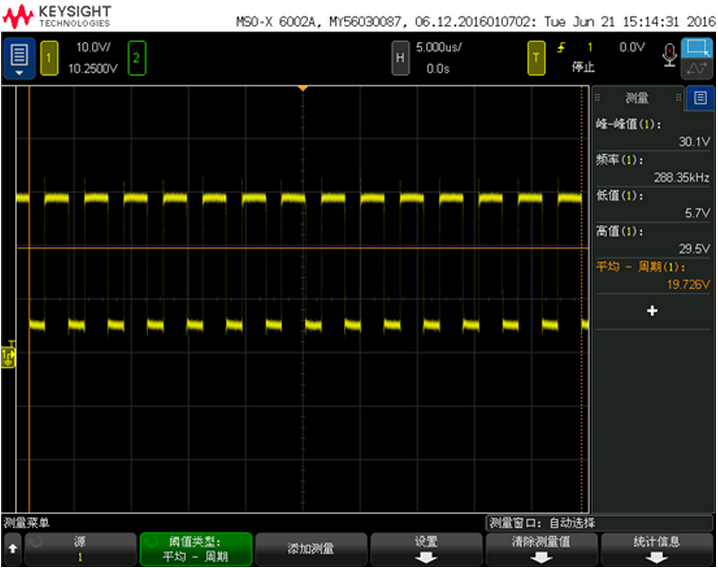Click the 10.2500V offset value
The image size is (718, 568).
93,69
